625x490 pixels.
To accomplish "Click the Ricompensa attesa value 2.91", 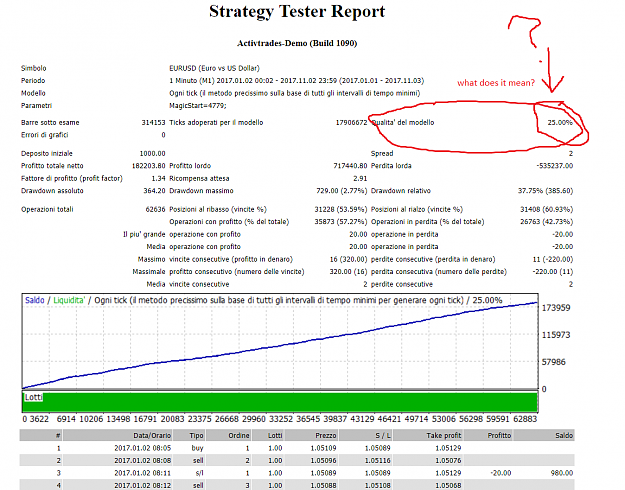I will click(x=360, y=178).
